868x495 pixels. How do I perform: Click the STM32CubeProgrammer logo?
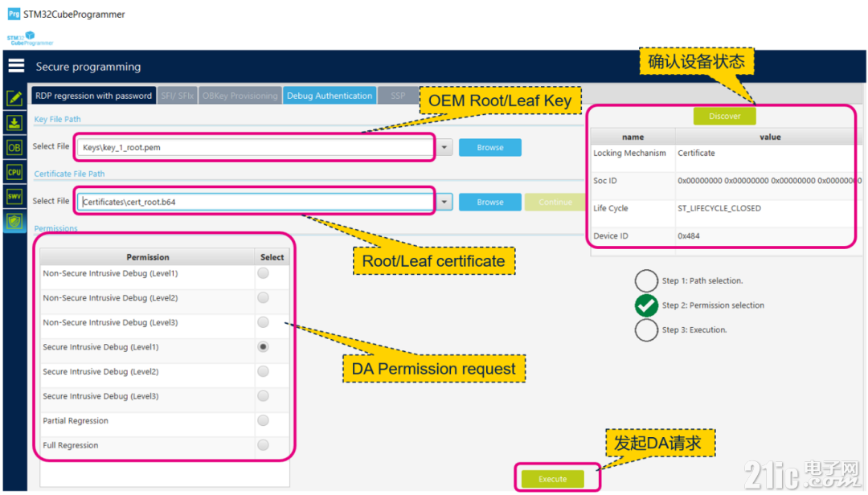[30, 39]
